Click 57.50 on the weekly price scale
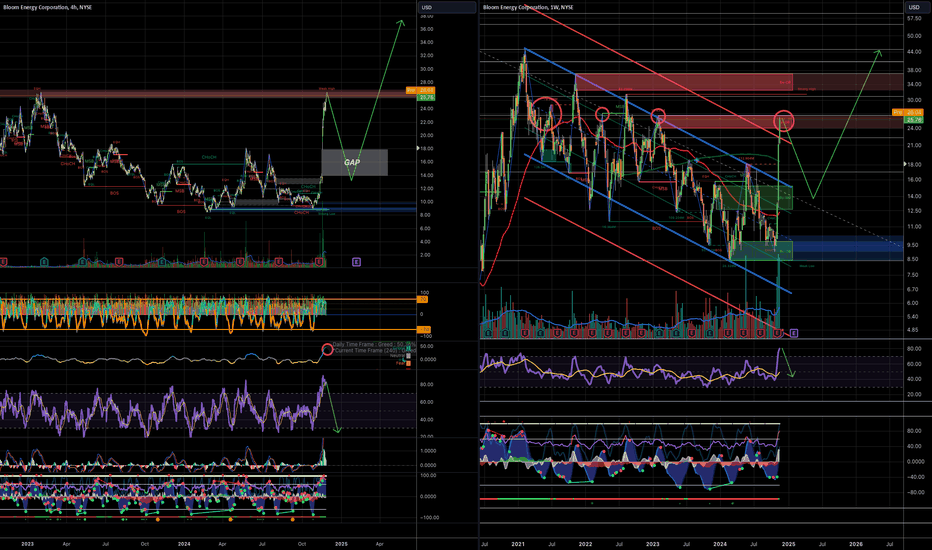This screenshot has height=550, width=932. pos(914,18)
